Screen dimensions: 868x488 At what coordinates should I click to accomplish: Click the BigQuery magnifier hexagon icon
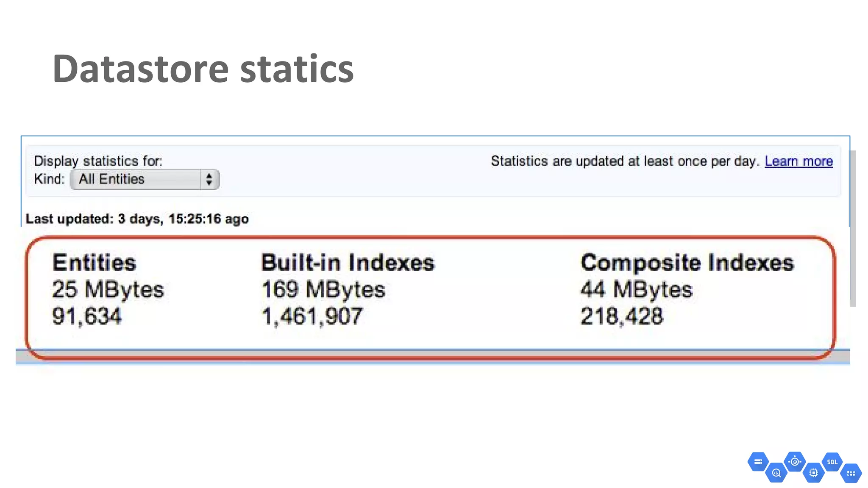point(776,473)
